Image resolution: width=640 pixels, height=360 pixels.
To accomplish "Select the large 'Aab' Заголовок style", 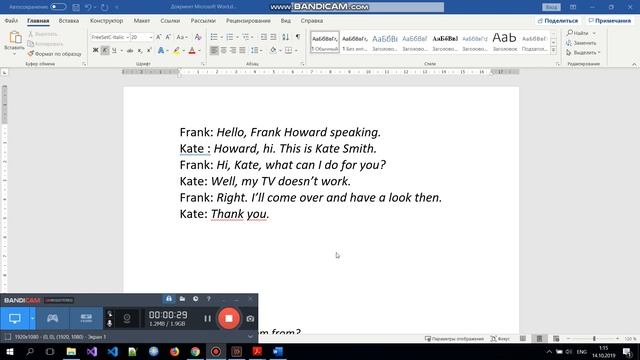I will pyautogui.click(x=504, y=42).
